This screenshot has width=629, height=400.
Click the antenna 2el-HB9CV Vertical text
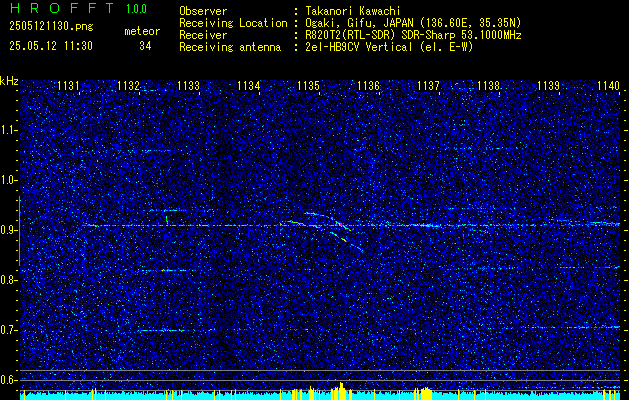[389, 47]
